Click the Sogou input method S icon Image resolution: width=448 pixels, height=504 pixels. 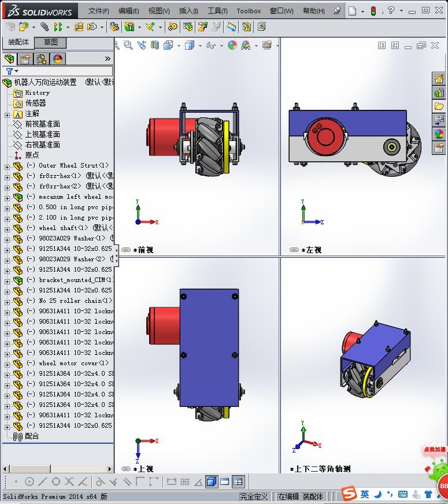point(349,494)
